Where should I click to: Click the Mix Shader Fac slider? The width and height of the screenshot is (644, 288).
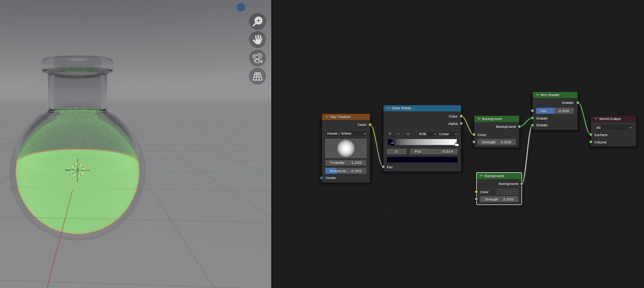pos(555,111)
